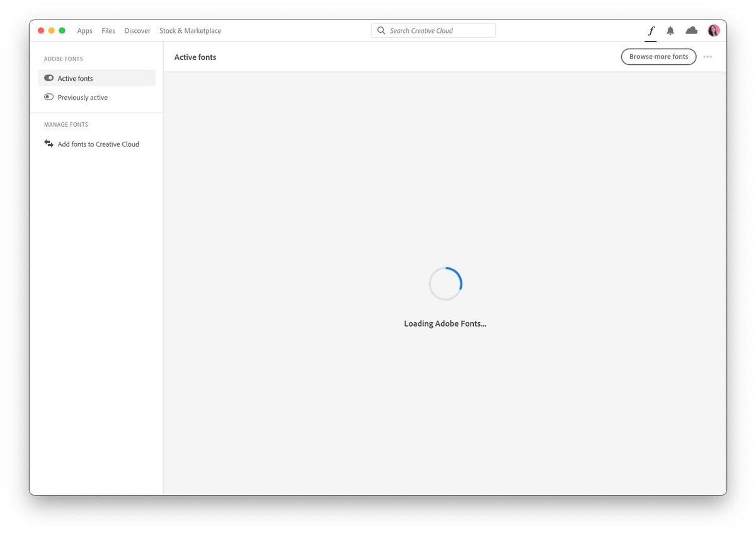Image resolution: width=756 pixels, height=534 pixels.
Task: Open Stock & Marketplace tab
Action: tap(190, 30)
